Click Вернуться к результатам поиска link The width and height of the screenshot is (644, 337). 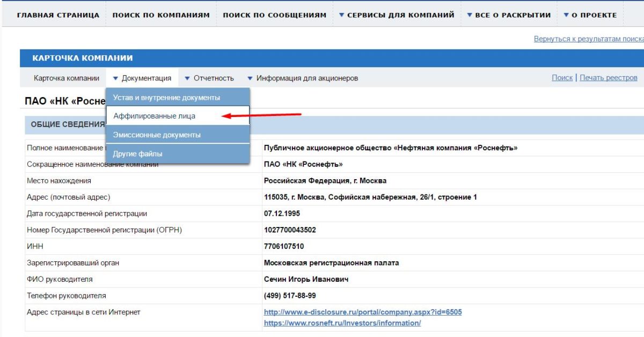[x=589, y=39]
